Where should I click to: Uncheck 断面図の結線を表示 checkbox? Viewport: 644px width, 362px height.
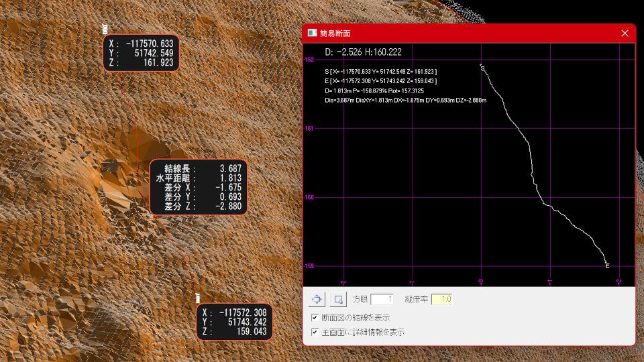coord(315,317)
